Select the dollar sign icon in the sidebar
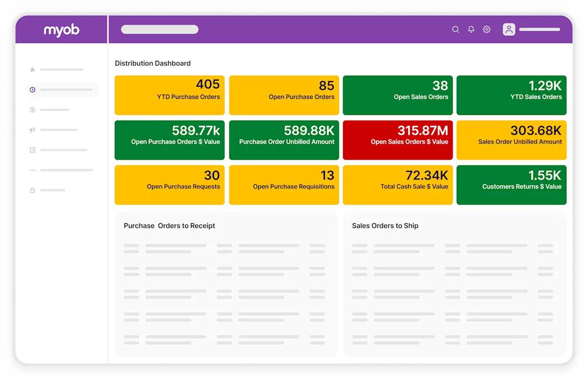 pyautogui.click(x=32, y=110)
